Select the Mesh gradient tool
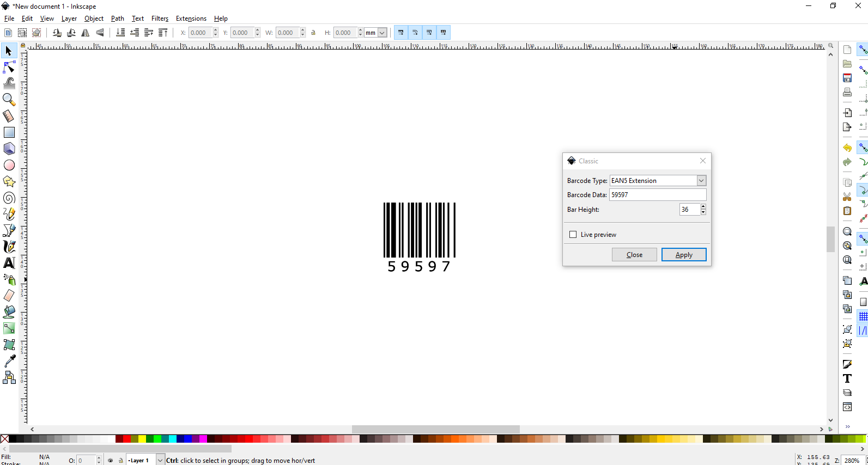The height and width of the screenshot is (465, 868). pyautogui.click(x=9, y=345)
